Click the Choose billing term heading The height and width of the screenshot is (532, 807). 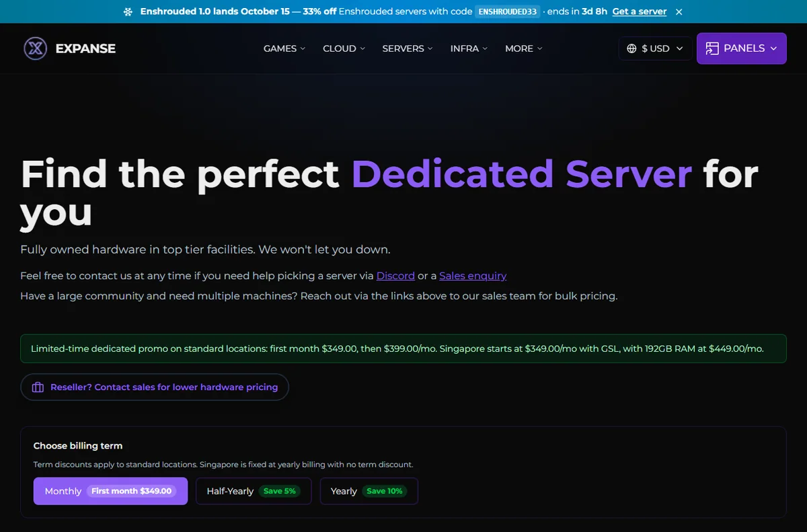[x=78, y=446]
